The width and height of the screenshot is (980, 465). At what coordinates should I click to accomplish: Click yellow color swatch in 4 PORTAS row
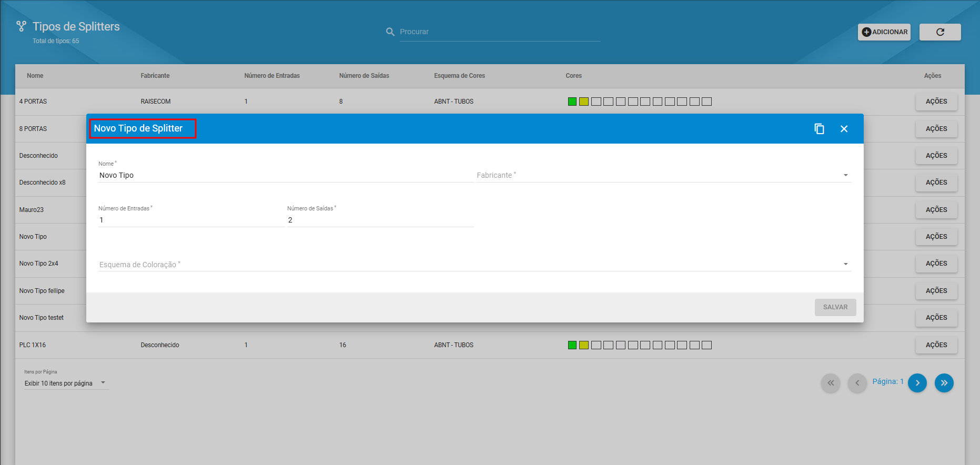[x=584, y=102]
